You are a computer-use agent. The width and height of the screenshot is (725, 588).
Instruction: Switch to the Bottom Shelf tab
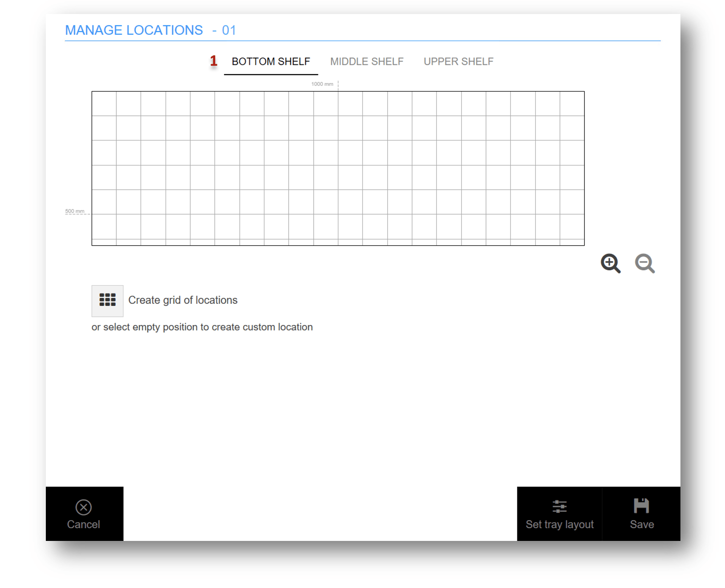[271, 62]
